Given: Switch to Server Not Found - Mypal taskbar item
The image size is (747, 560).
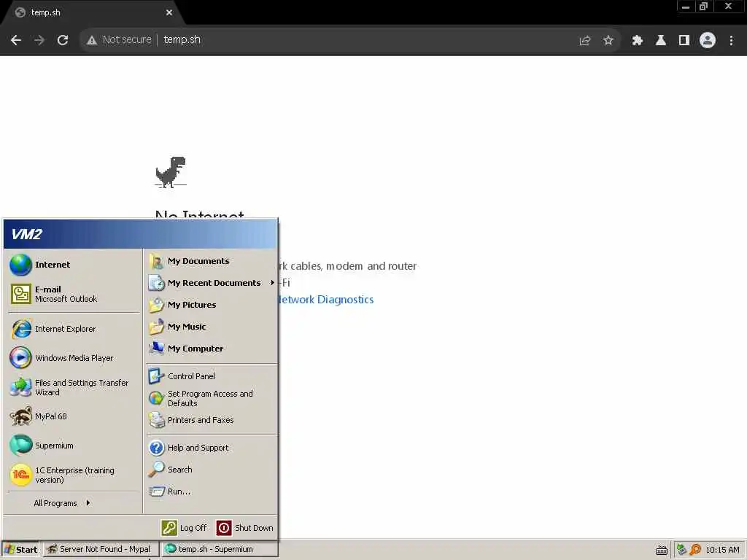Looking at the screenshot, I should tap(101, 550).
